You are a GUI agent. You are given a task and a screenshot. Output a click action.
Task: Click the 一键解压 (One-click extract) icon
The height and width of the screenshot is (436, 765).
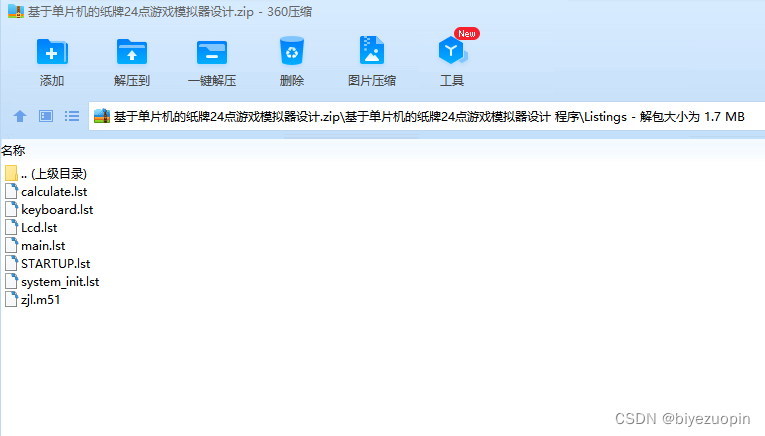pos(212,52)
